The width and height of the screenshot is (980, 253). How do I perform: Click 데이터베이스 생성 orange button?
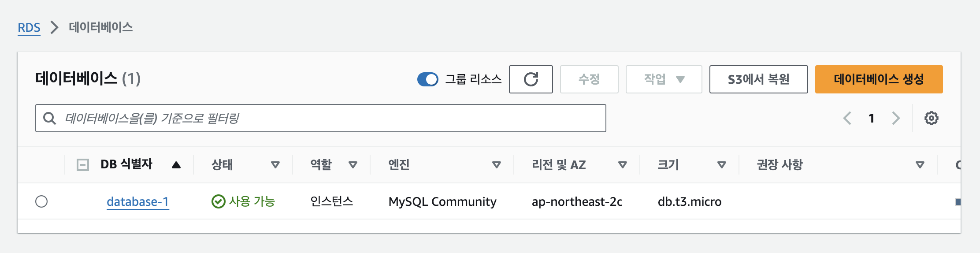(x=879, y=79)
